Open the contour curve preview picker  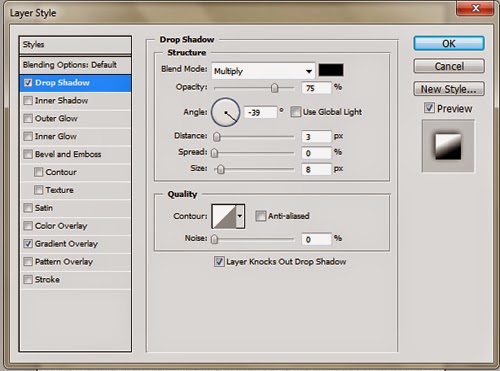224,216
